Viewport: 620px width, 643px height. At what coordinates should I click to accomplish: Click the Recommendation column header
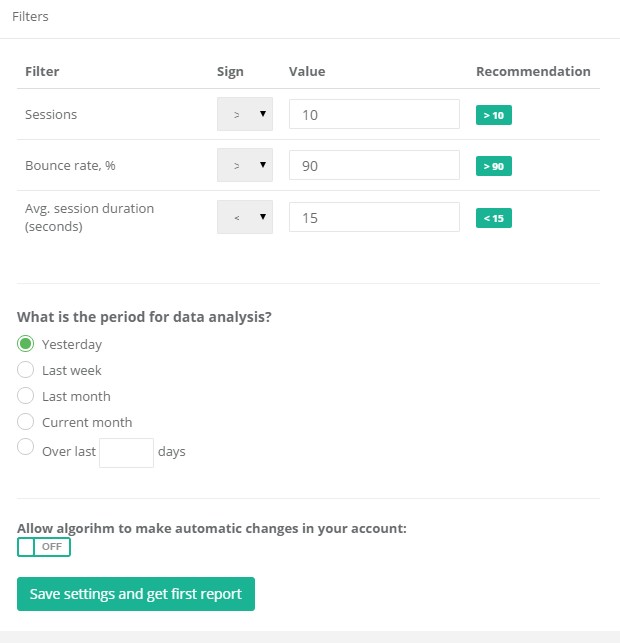[533, 71]
